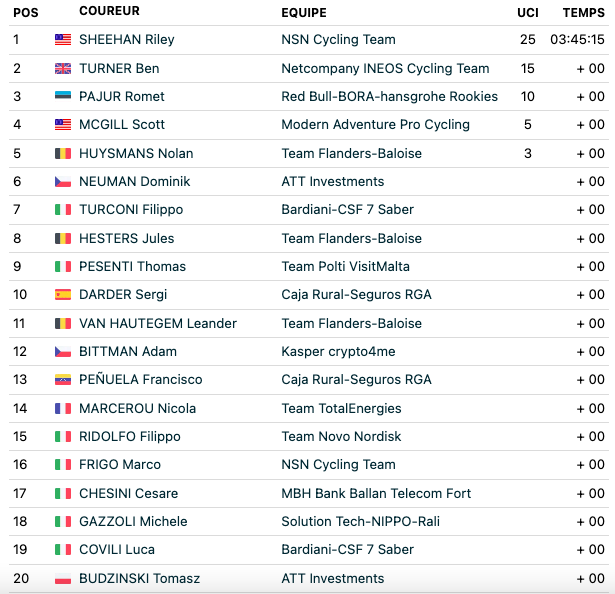Click the Czech flag next to NEUMAN Dominik
Screen dimensions: 615x594
(63, 182)
